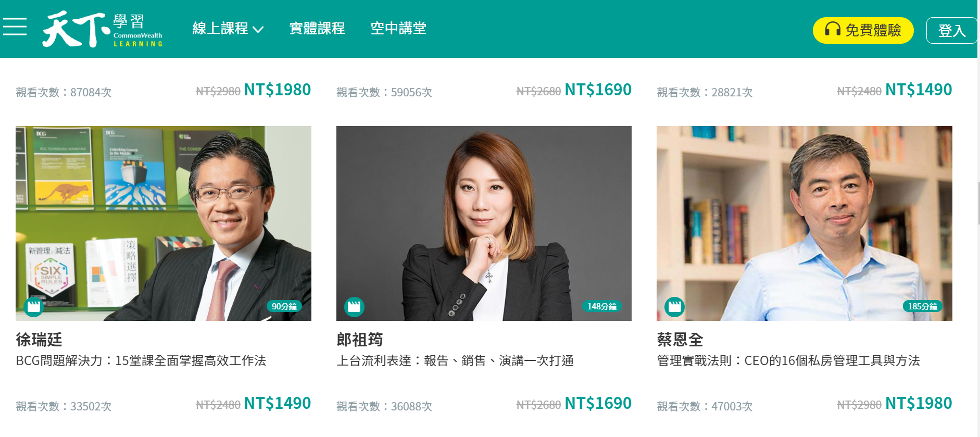This screenshot has width=980, height=437.
Task: Open the 實體課程 menu item
Action: pyautogui.click(x=317, y=28)
